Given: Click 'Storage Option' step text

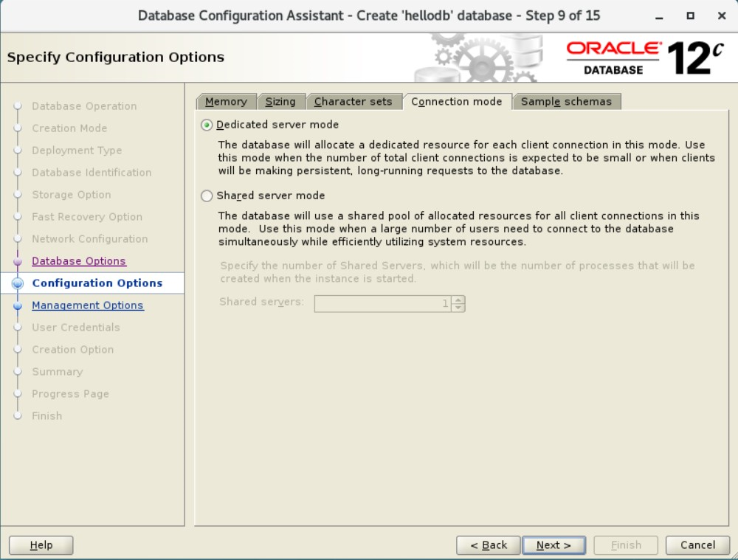Looking at the screenshot, I should pos(72,195).
